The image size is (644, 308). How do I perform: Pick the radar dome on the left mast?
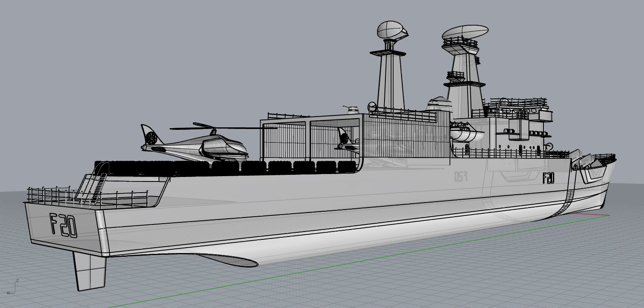pos(392,31)
